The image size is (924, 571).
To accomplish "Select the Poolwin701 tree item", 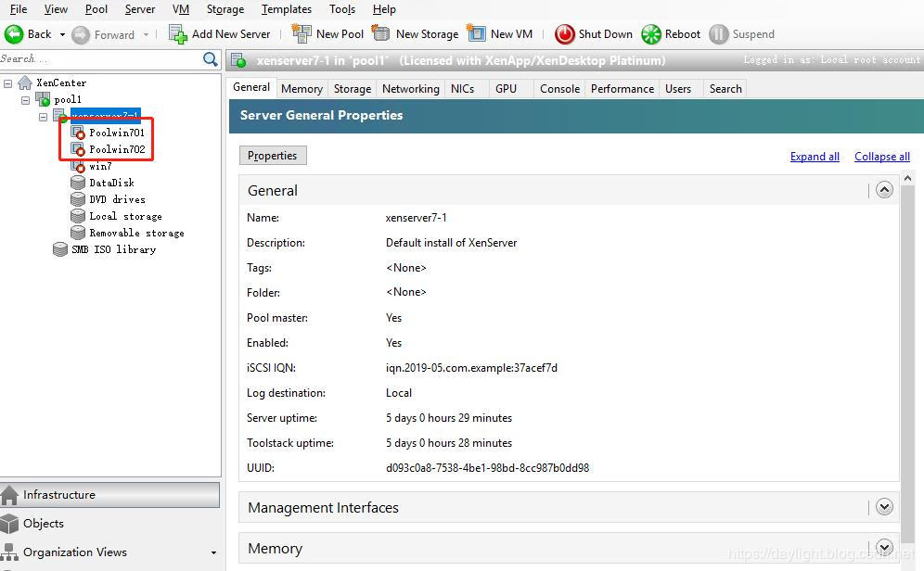I will tap(117, 133).
